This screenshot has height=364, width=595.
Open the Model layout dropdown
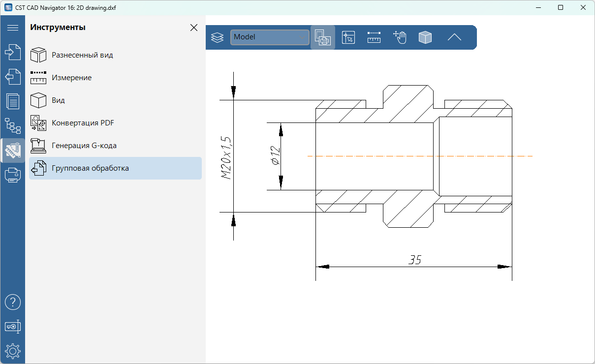tap(270, 37)
